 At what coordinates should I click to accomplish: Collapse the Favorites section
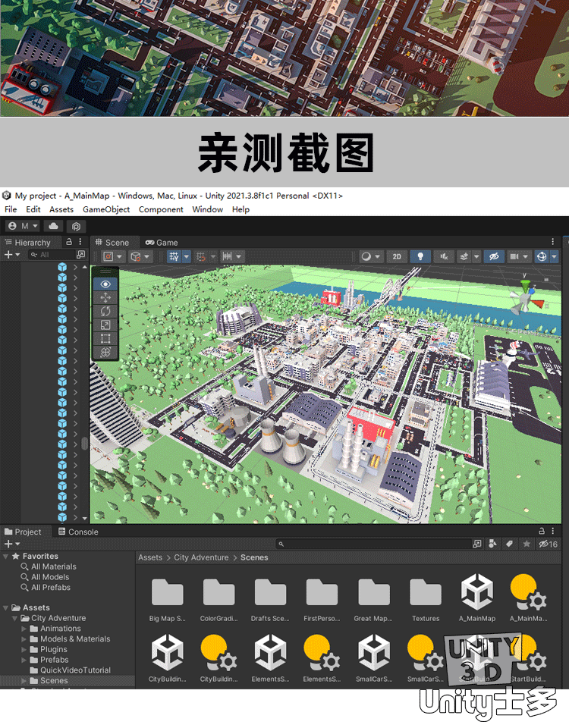coord(5,556)
